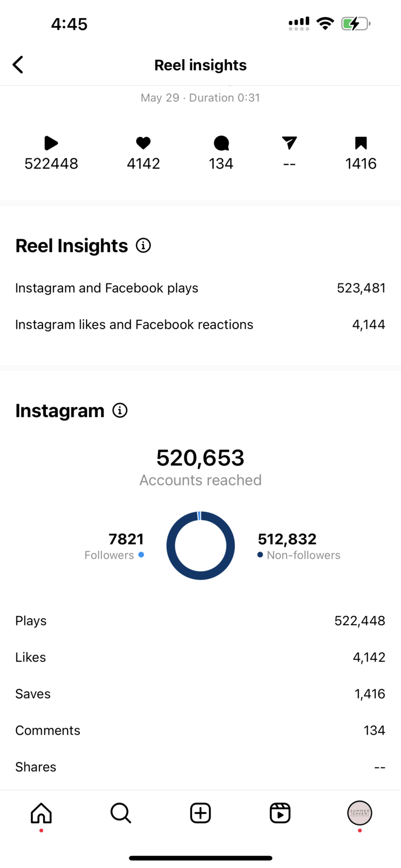This screenshot has height=868, width=401.
Task: Tap the plays triangle icon
Action: tap(51, 143)
